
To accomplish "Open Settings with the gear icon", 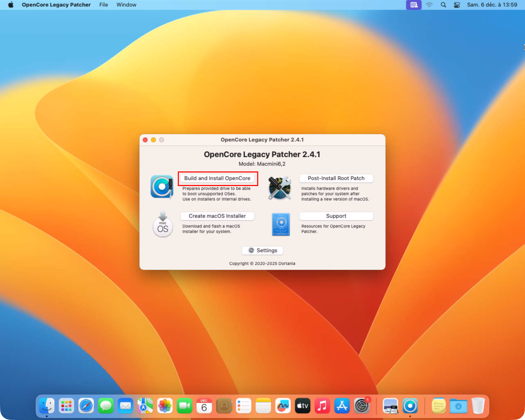I will (x=262, y=250).
